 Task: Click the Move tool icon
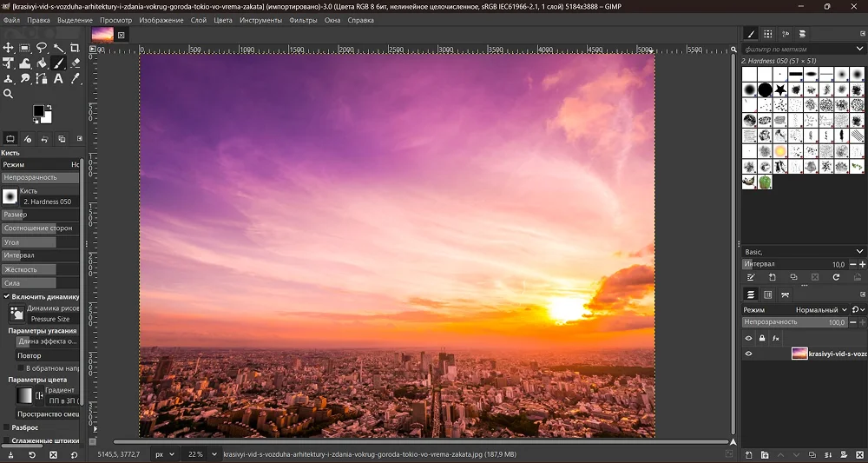pyautogui.click(x=9, y=49)
